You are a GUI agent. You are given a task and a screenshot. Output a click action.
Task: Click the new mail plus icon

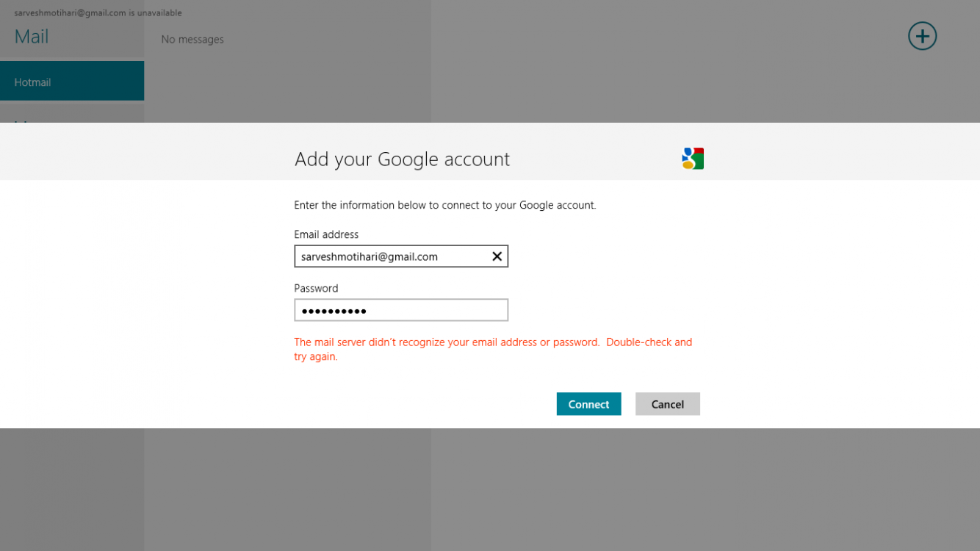tap(922, 36)
